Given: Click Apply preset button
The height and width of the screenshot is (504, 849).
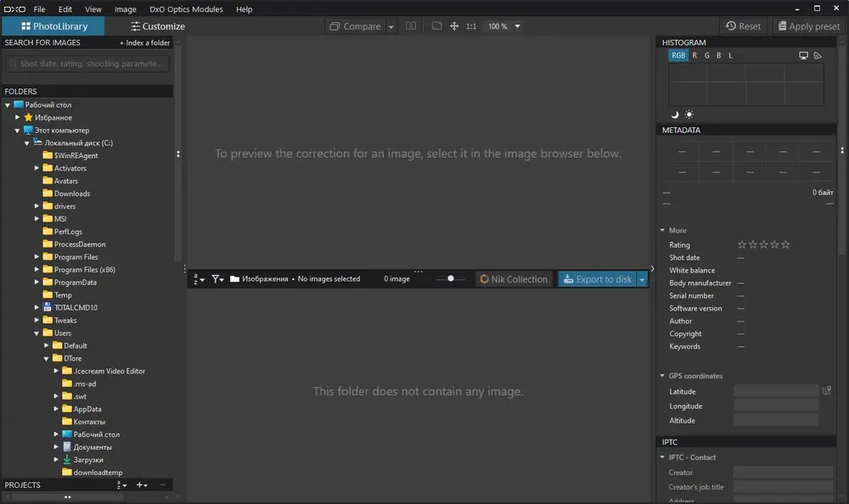Looking at the screenshot, I should (x=809, y=26).
